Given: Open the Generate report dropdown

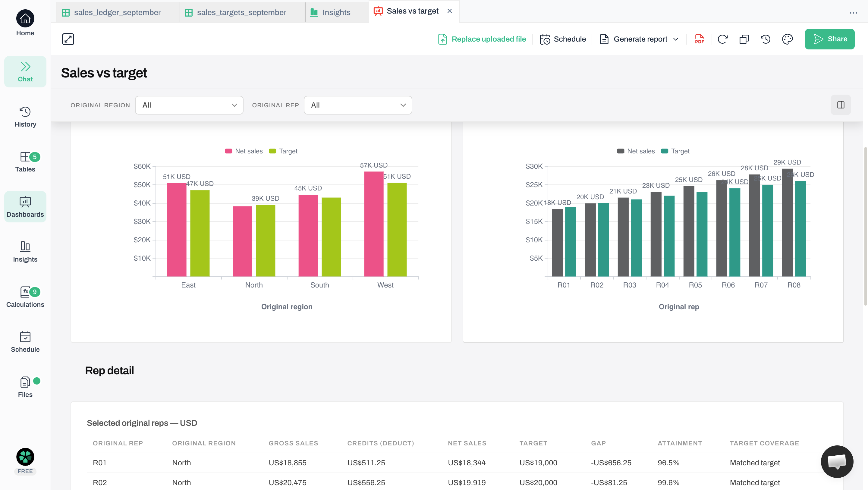Looking at the screenshot, I should (639, 39).
